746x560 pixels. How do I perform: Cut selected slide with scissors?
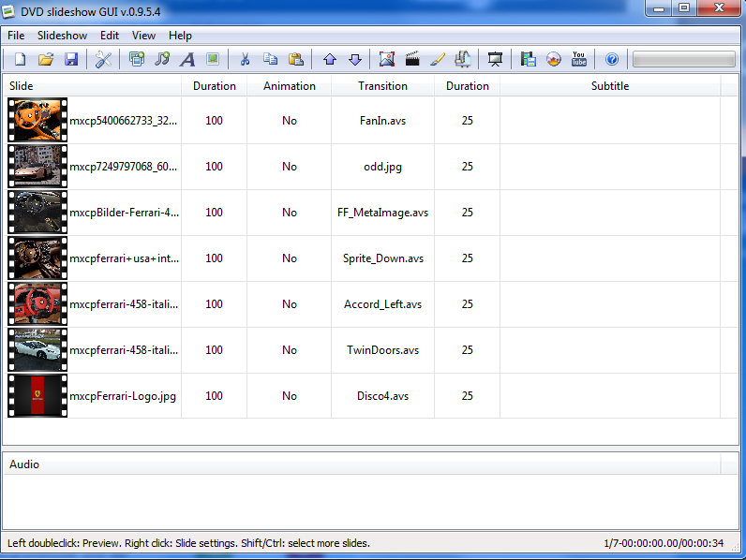(x=245, y=59)
